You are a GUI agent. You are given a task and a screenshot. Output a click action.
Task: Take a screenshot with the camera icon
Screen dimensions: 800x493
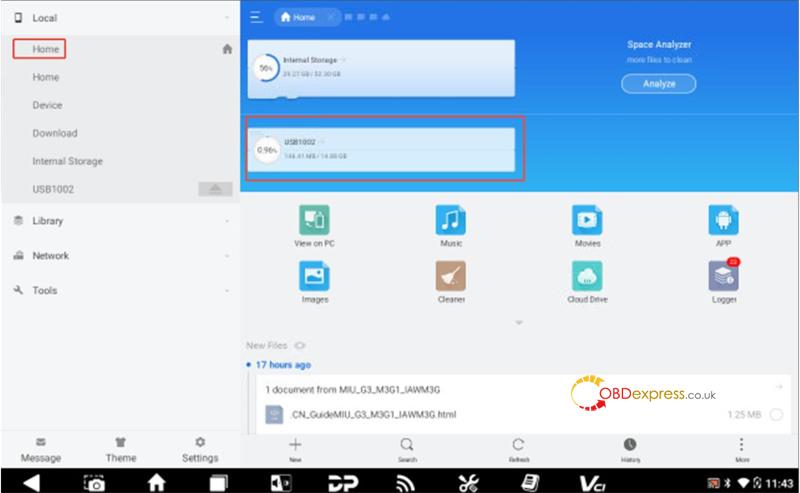pos(94,483)
